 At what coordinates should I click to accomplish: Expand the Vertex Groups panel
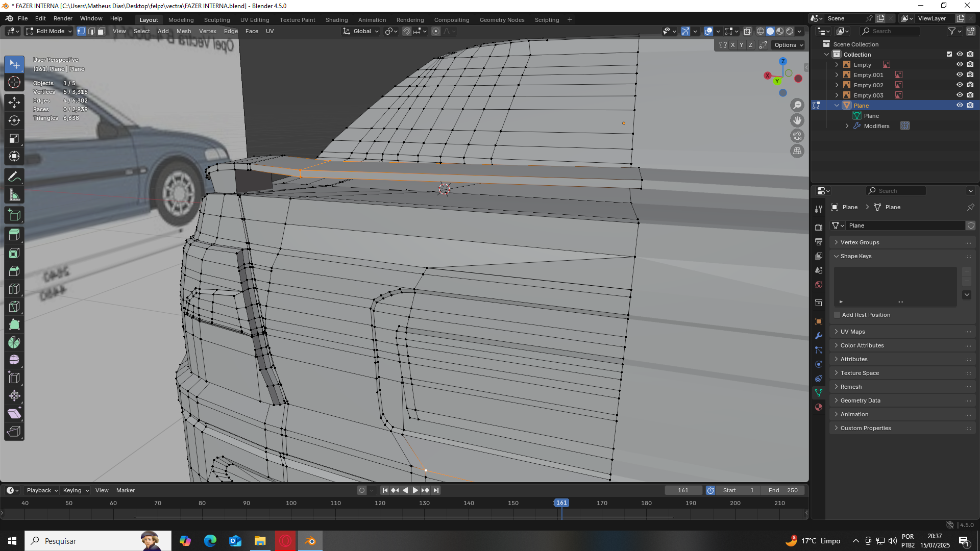860,242
